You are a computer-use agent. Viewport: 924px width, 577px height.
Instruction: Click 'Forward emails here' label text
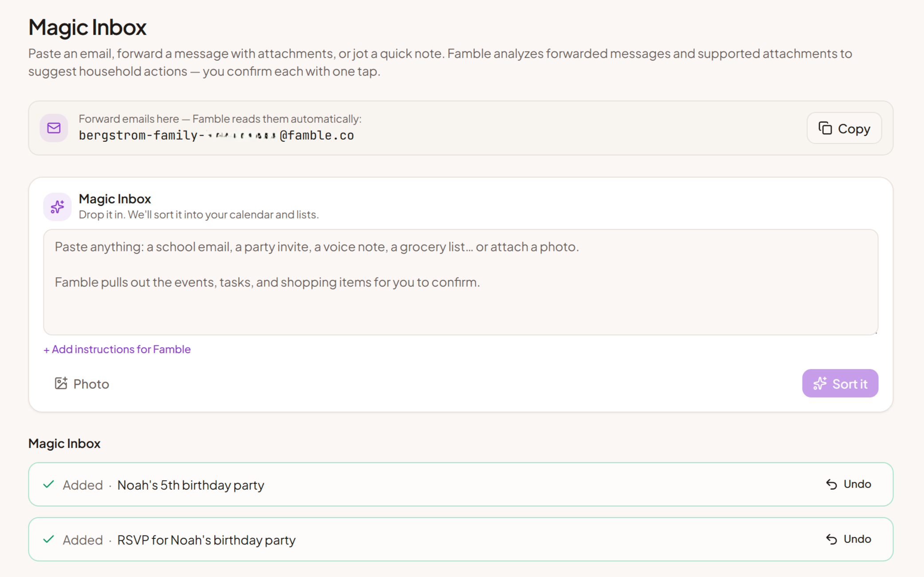[220, 119]
